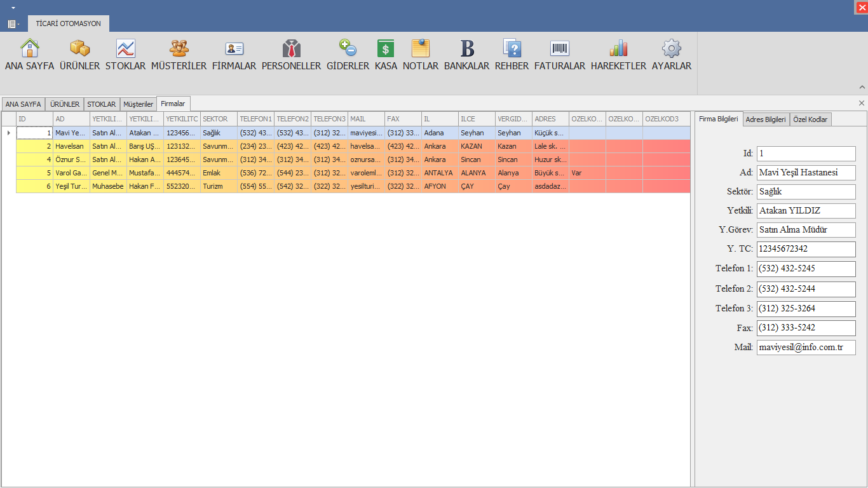
Task: Click the ADRES column header
Action: tap(551, 119)
